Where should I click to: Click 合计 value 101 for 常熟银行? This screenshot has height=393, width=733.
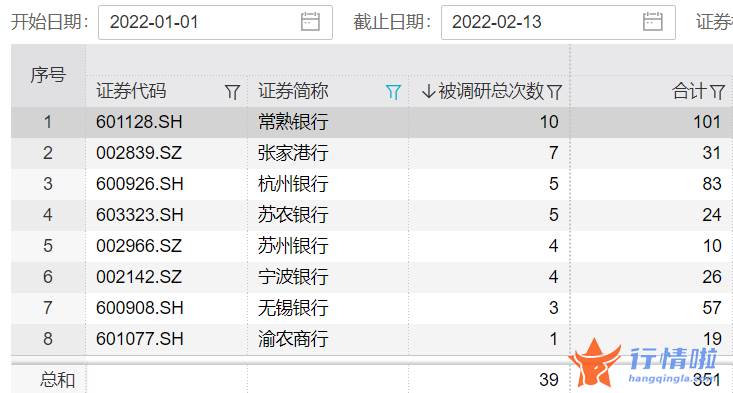click(707, 122)
